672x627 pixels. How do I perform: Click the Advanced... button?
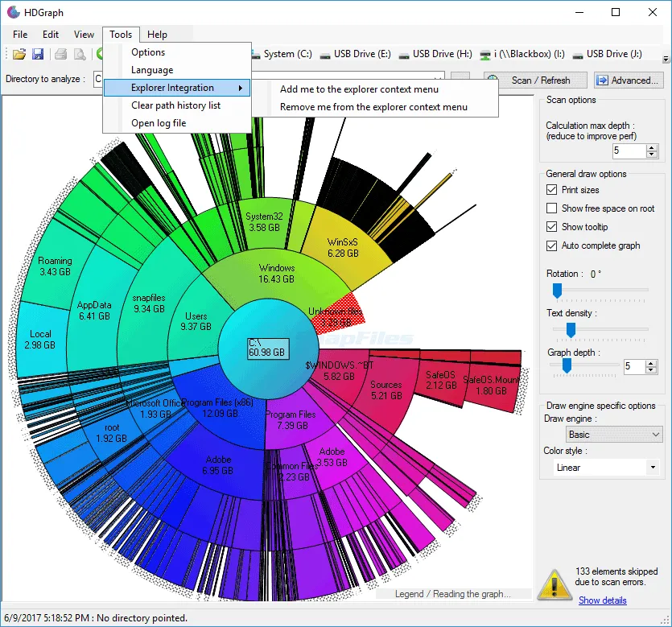(x=629, y=80)
